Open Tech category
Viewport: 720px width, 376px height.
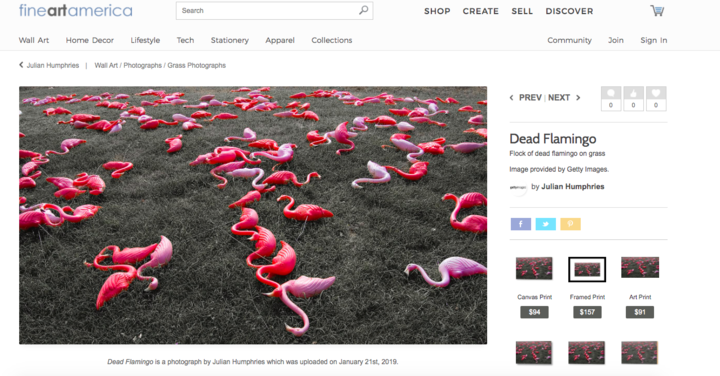coord(185,40)
